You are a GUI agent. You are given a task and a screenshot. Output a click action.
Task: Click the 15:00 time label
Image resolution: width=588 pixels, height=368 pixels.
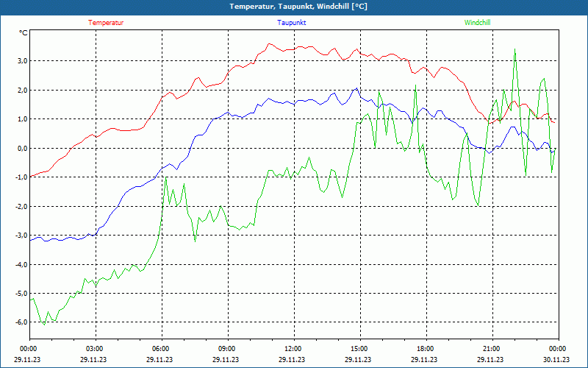360,349
